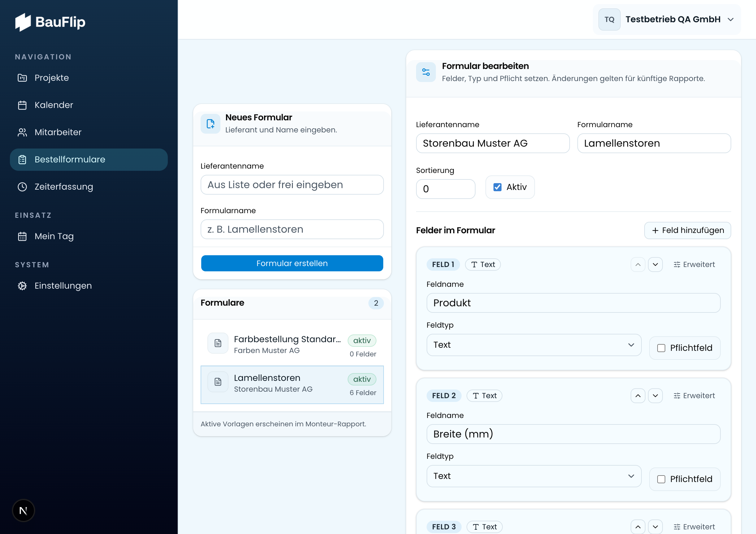Click Formular erstellen button
756x534 pixels.
292,263
